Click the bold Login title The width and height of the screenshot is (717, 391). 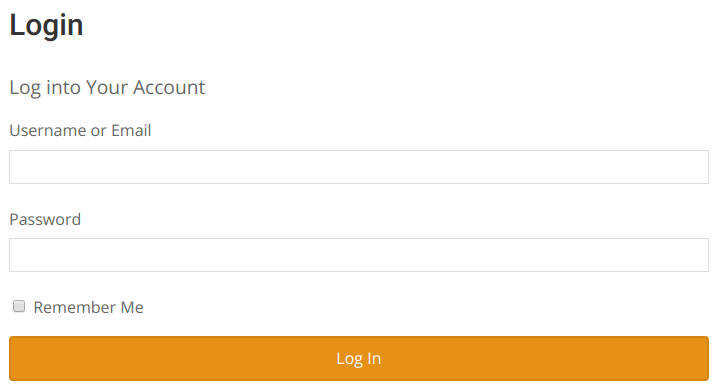46,26
